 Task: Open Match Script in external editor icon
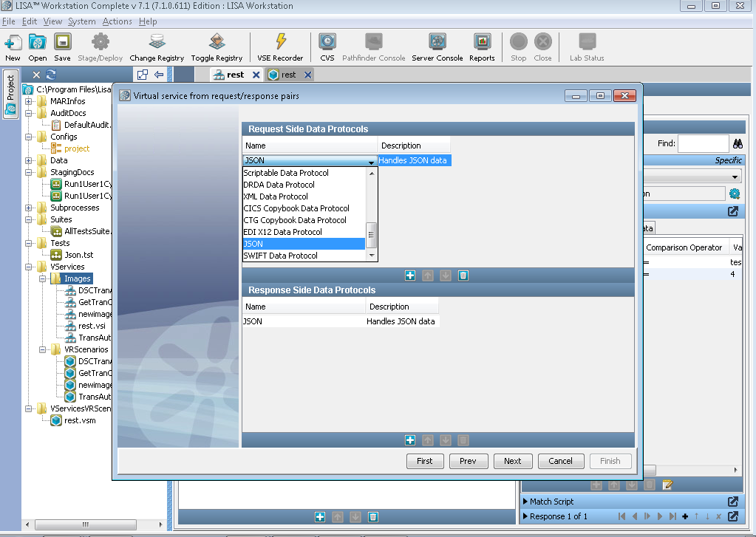coord(733,502)
